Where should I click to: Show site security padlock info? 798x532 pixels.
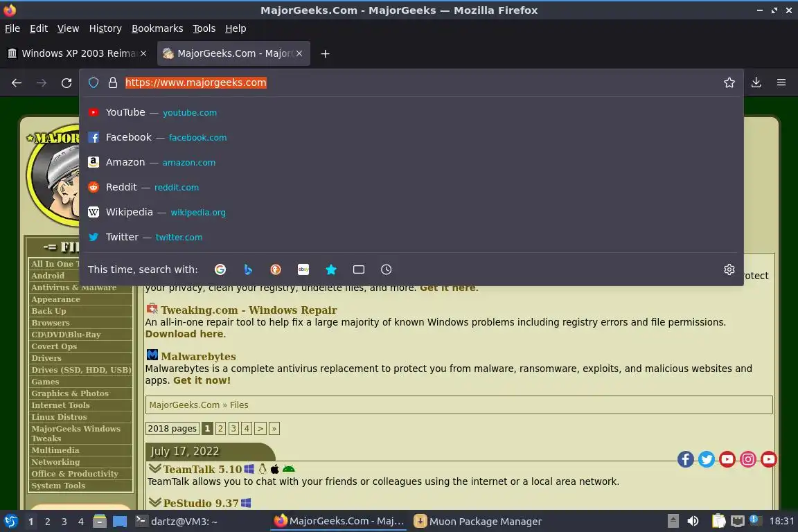coord(113,82)
